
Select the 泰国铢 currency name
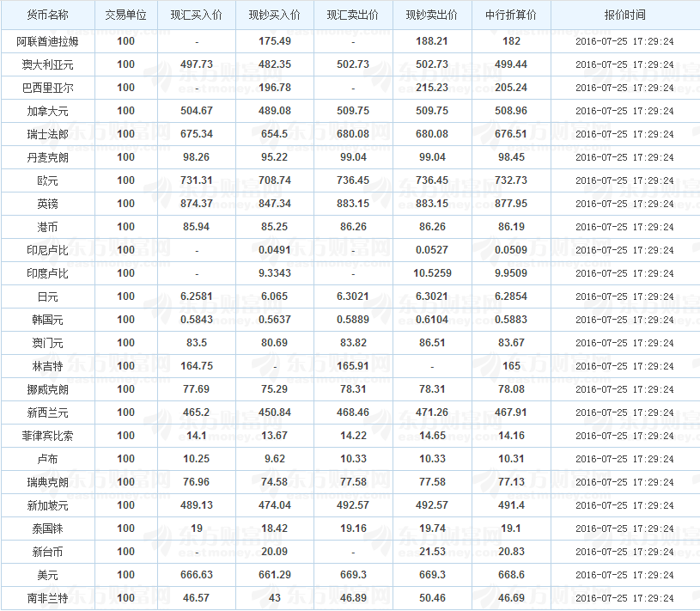point(48,529)
